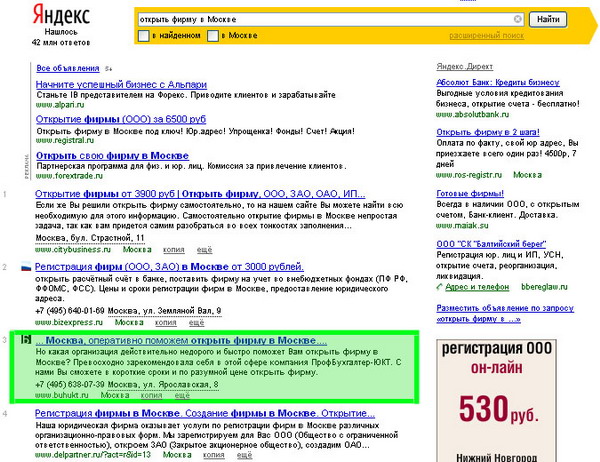Click 'ещё' under citybusiness.ru result
The height and width of the screenshot is (462, 600).
coord(204,250)
